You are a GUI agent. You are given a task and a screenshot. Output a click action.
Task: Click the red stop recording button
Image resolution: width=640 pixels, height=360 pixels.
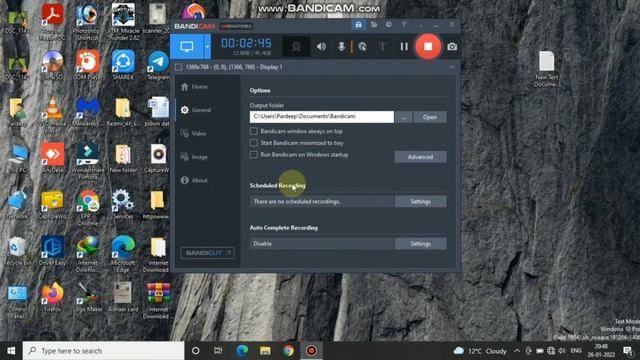(x=428, y=47)
